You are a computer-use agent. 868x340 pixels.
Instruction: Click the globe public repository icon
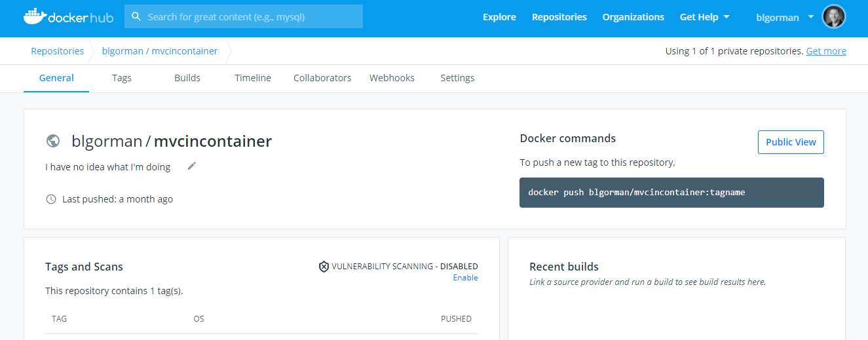(53, 141)
